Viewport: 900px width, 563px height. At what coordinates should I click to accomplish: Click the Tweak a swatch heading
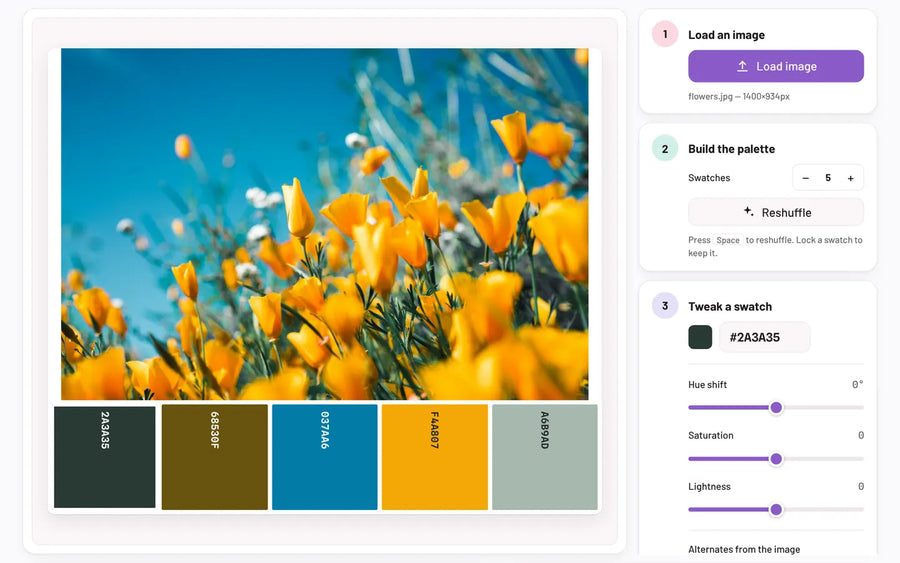(x=730, y=306)
